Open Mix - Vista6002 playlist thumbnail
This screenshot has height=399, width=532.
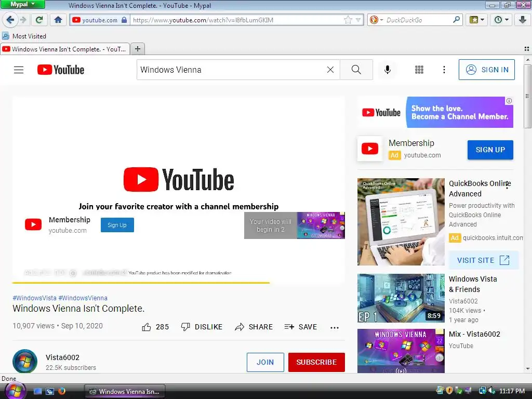tap(401, 351)
